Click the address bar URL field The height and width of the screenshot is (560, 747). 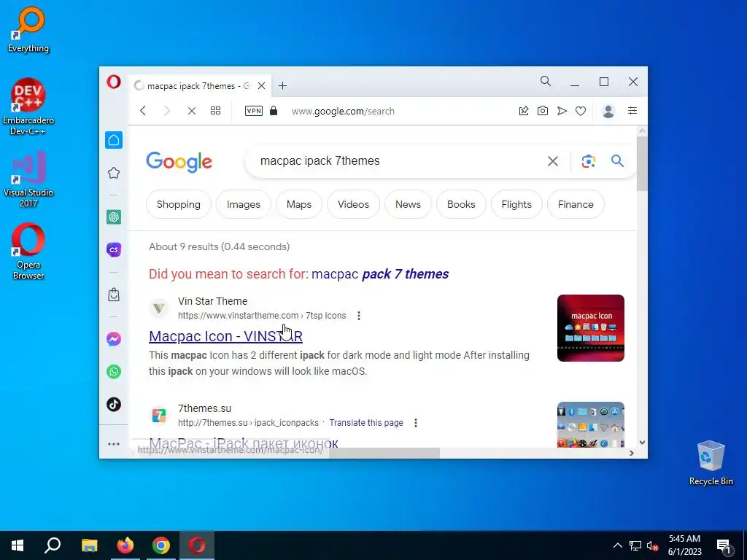tap(343, 112)
